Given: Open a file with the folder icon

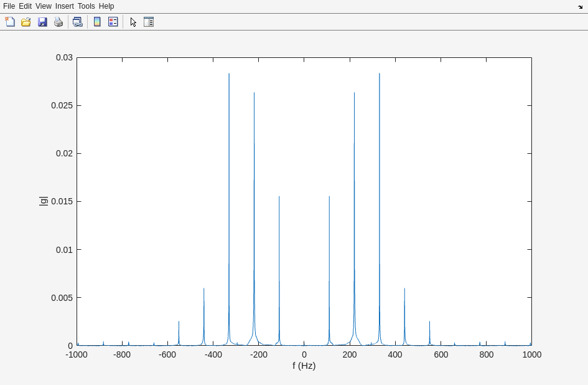Looking at the screenshot, I should [x=26, y=22].
